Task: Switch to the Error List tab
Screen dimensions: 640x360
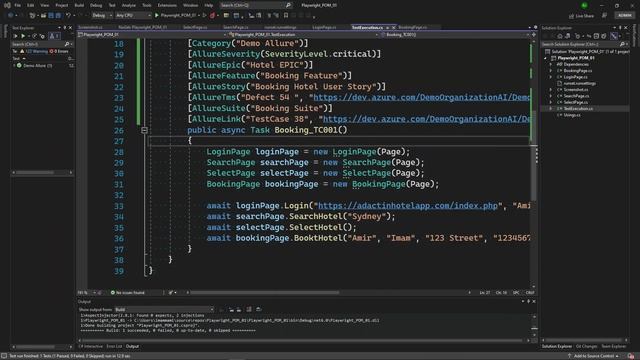Action: point(114,347)
